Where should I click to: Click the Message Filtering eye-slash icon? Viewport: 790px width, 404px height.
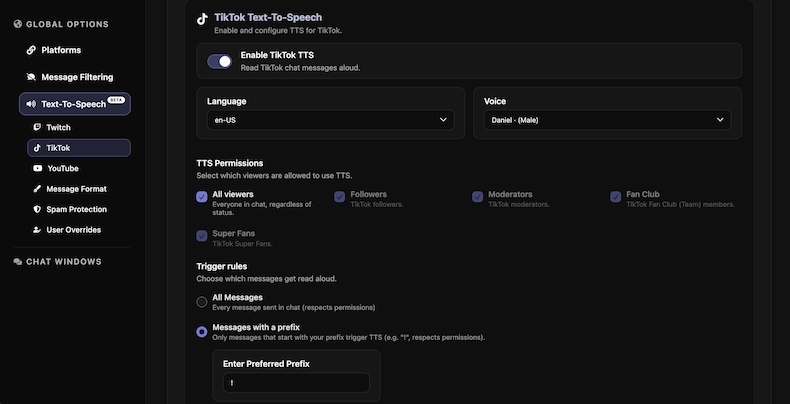tap(31, 77)
